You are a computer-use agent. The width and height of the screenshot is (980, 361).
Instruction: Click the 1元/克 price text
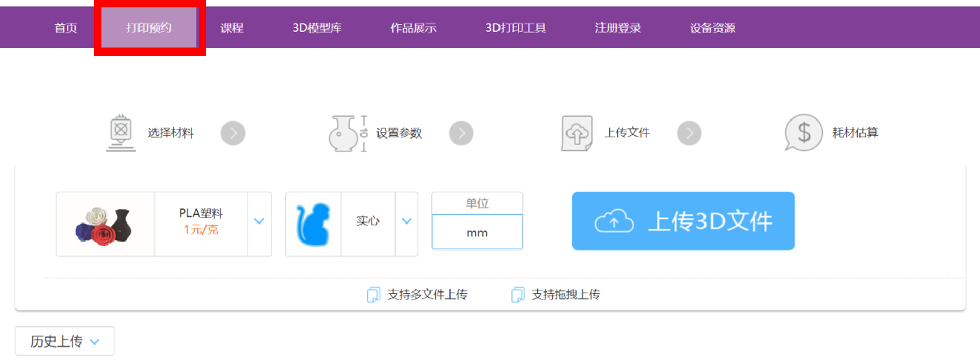tap(201, 230)
